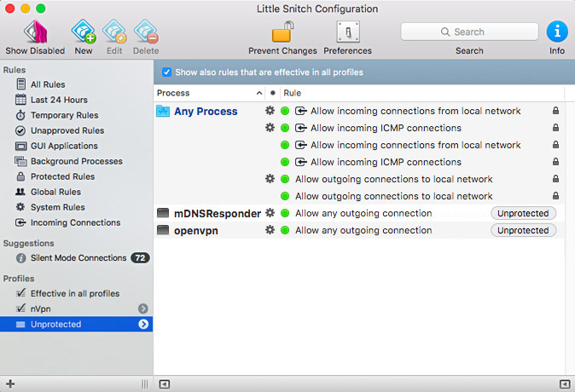575x392 pixels.
Task: Toggle left sidebar with bottom panel icon
Action: coord(165,384)
